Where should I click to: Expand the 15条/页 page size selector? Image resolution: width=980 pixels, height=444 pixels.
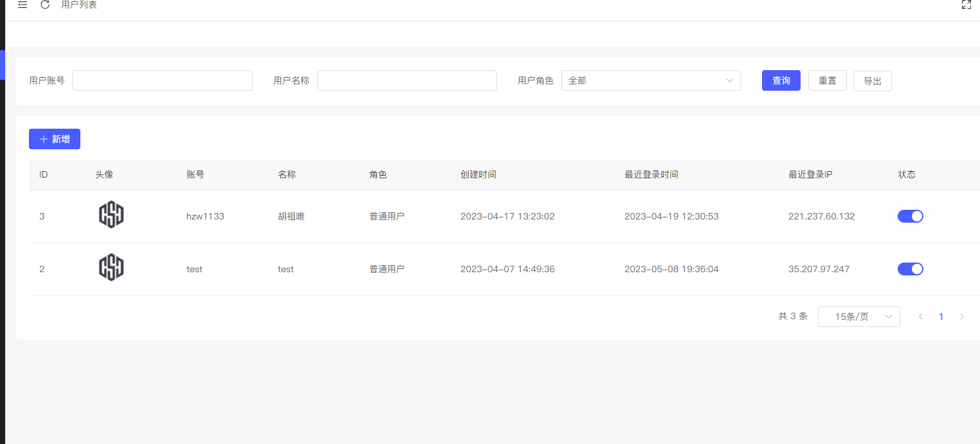tap(858, 317)
